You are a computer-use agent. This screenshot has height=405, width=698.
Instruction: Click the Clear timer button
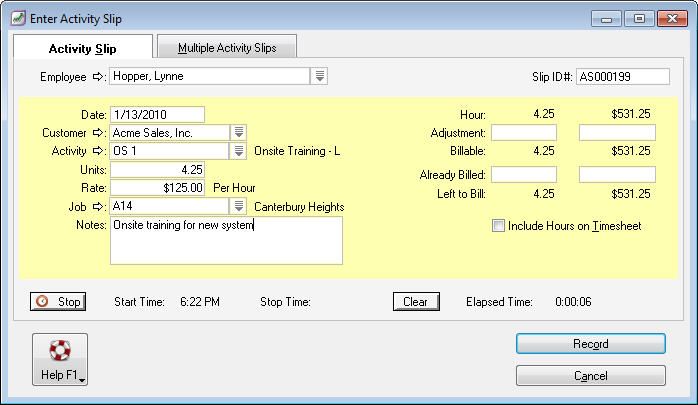[416, 302]
